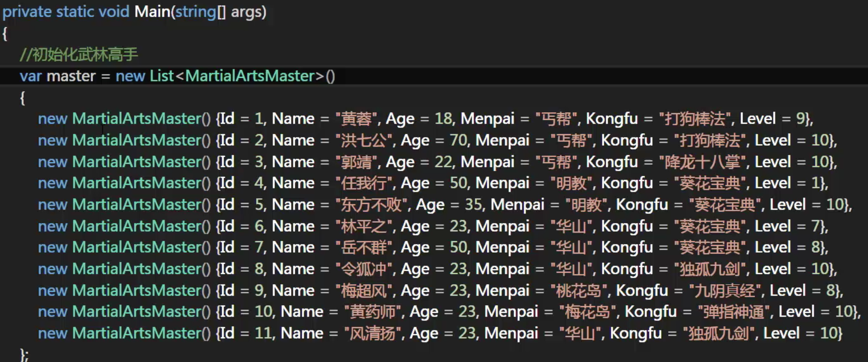Click the name string "梅超风"

(x=364, y=290)
